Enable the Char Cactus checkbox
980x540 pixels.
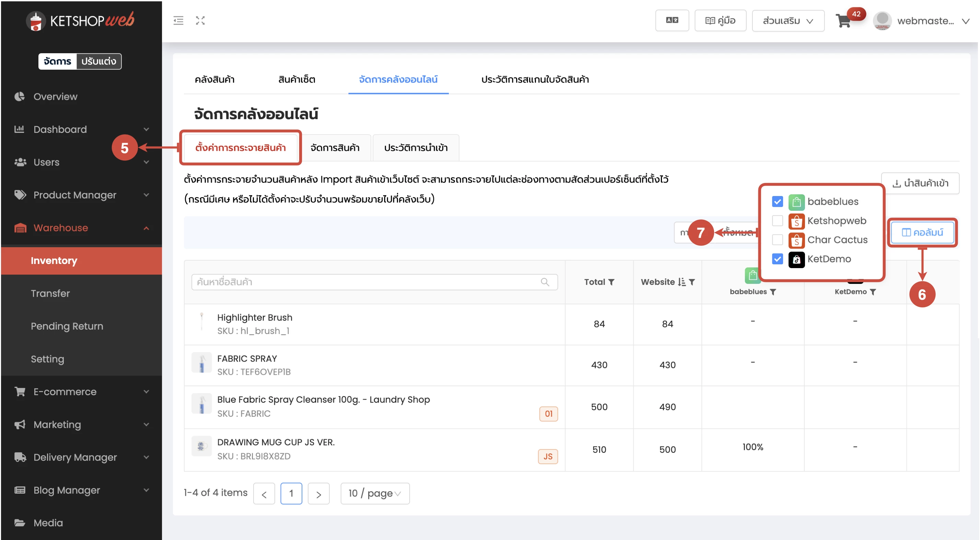[x=777, y=240]
